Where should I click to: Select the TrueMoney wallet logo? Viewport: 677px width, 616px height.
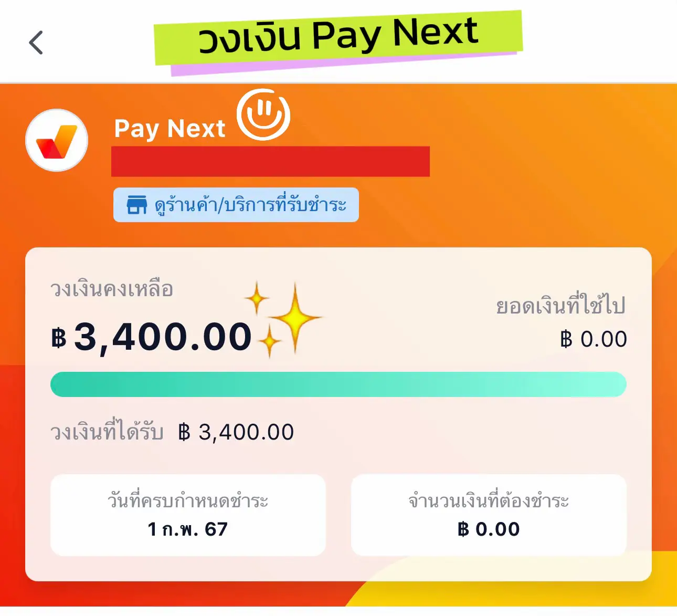(x=56, y=140)
